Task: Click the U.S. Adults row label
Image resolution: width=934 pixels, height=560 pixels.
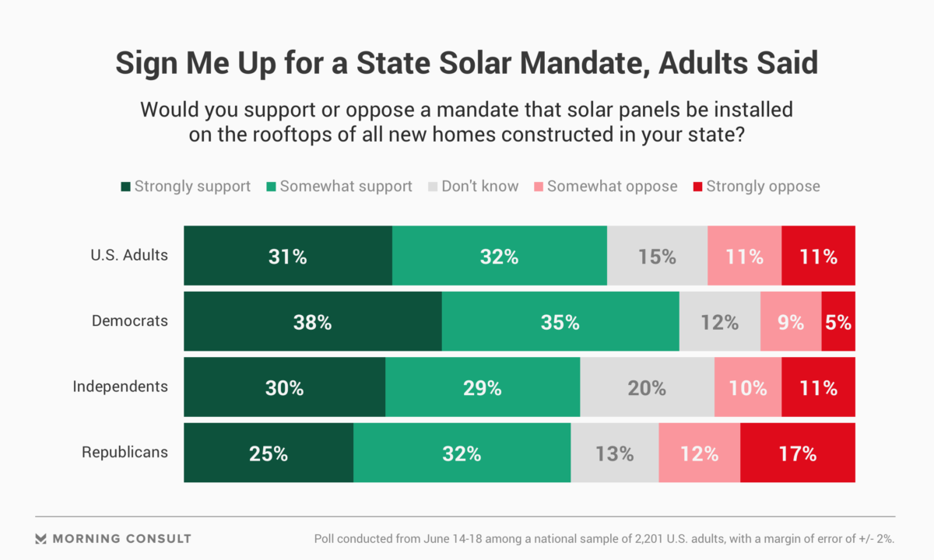Action: click(x=128, y=254)
